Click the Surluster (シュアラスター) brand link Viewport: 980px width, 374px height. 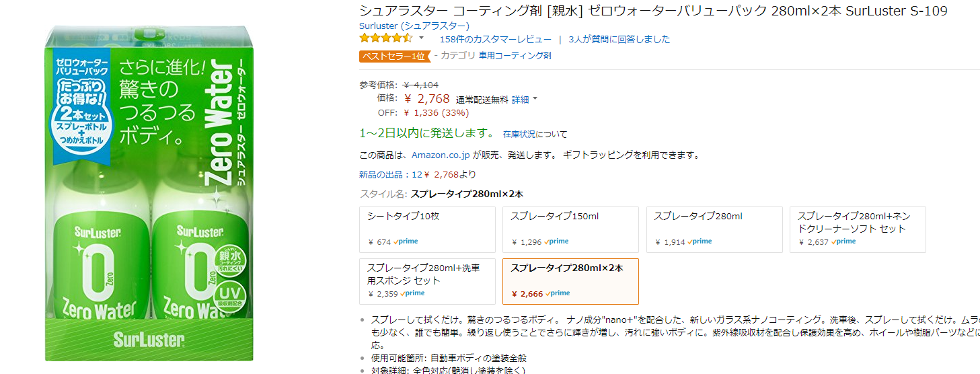[x=414, y=26]
